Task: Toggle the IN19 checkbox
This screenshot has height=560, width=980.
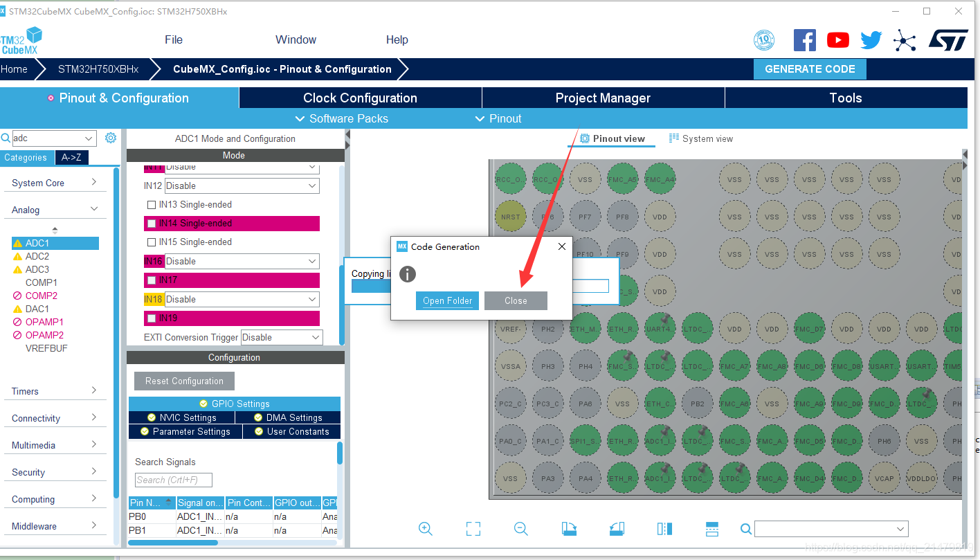Action: coord(152,318)
